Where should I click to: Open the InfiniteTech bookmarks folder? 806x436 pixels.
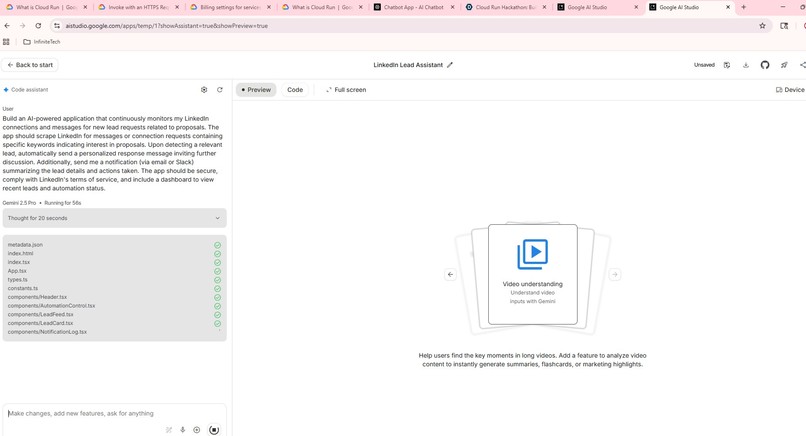[x=42, y=42]
